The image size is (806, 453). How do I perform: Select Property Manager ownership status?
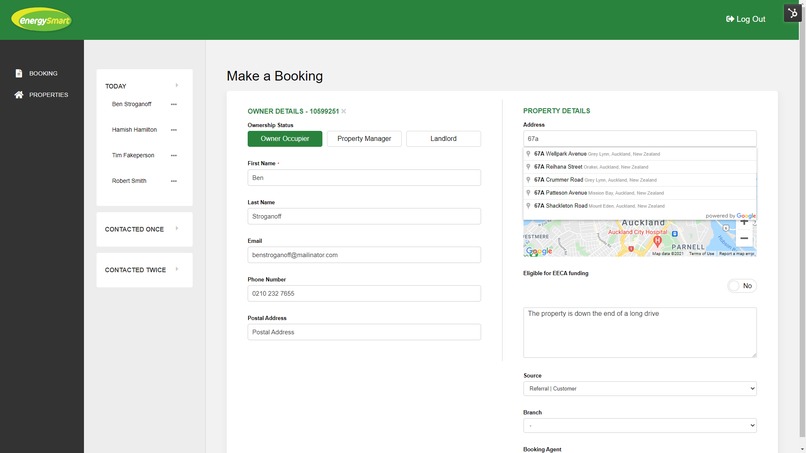click(364, 139)
